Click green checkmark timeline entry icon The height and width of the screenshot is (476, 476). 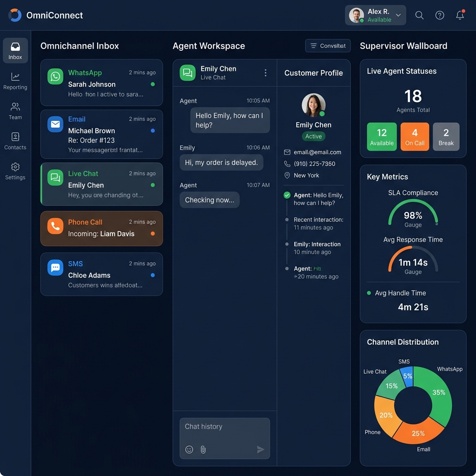click(x=287, y=195)
